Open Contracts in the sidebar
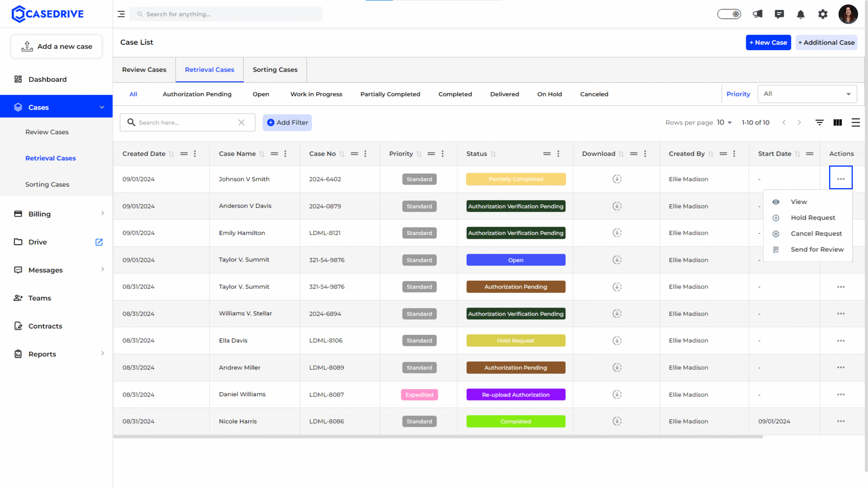The height and width of the screenshot is (488, 868). pos(45,326)
